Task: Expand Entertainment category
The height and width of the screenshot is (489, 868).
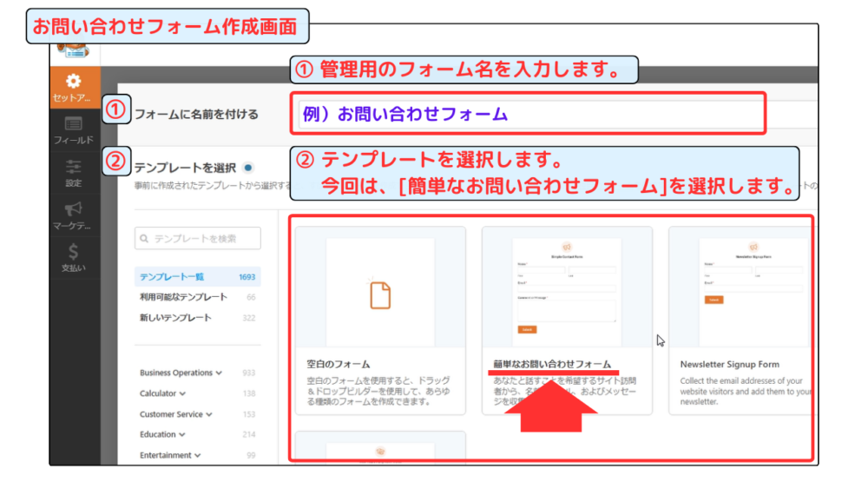Action: click(170, 455)
